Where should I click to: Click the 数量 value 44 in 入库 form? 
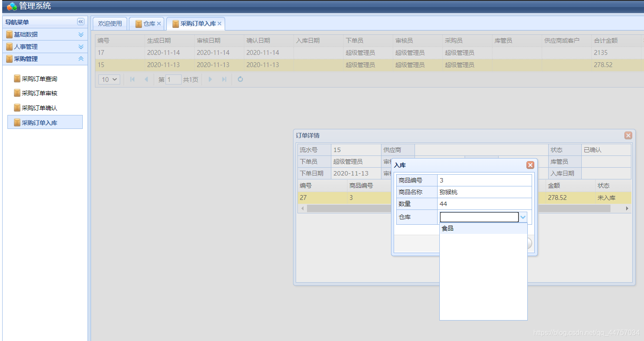point(485,204)
